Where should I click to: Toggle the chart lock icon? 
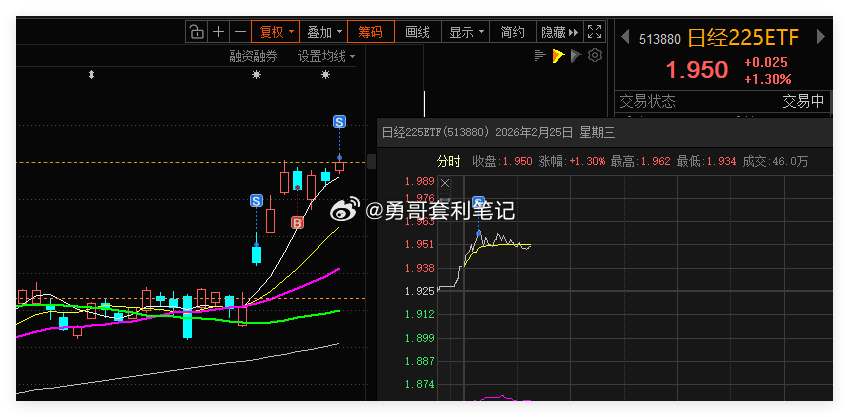coord(197,32)
